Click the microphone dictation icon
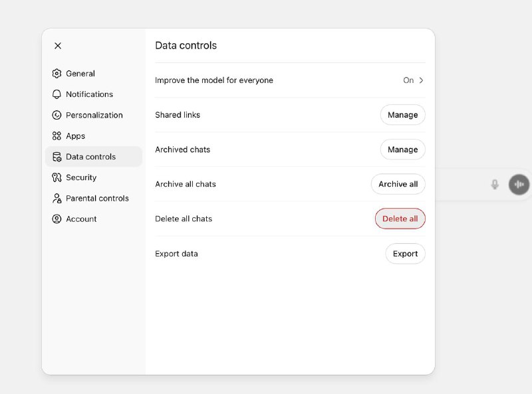The width and height of the screenshot is (532, 394). click(495, 184)
